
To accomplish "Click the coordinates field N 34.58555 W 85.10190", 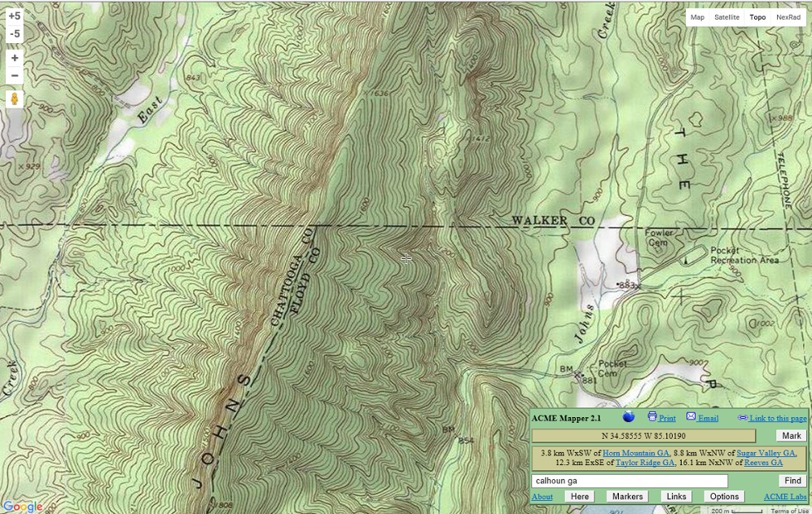I will 643,436.
